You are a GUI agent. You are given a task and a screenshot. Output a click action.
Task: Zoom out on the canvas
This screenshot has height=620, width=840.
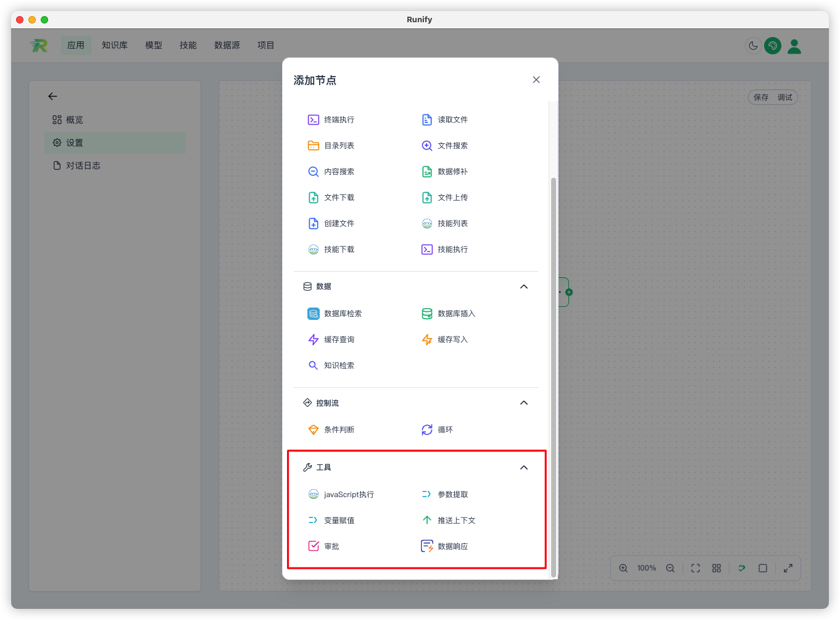coord(670,568)
